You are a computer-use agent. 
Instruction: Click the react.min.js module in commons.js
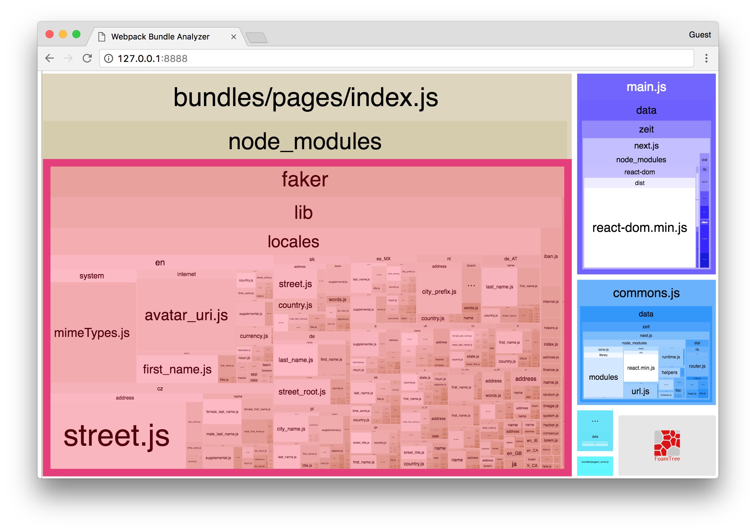pos(641,368)
